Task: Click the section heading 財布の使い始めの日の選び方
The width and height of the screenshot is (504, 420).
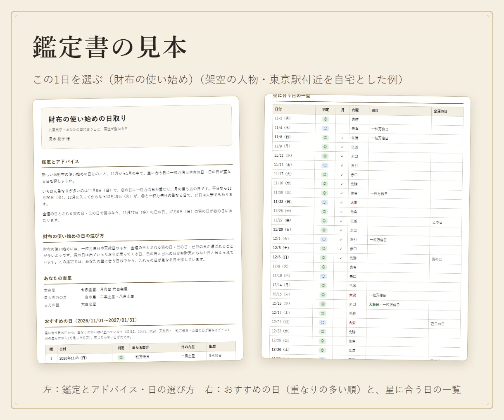Action: [x=74, y=236]
